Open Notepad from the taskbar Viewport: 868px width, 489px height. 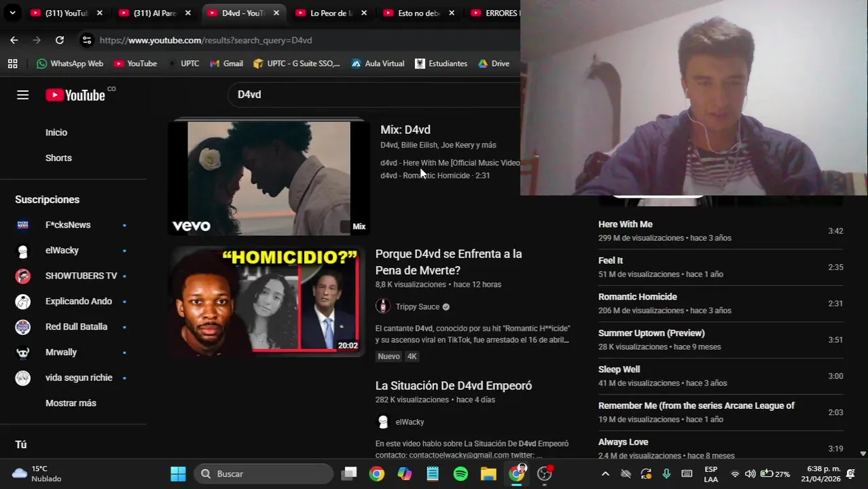[433, 474]
